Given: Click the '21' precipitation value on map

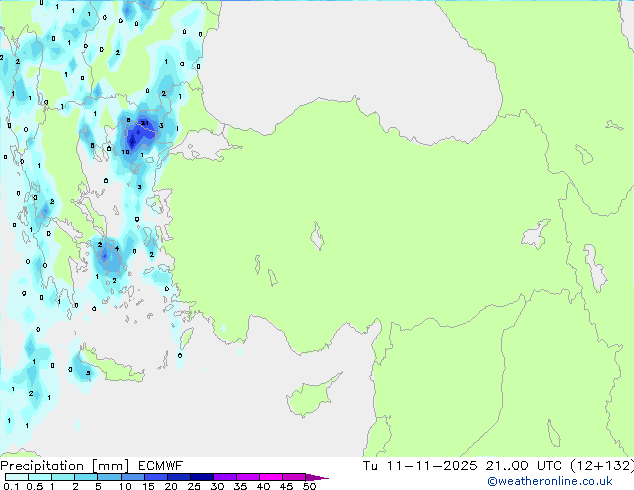Looking at the screenshot, I should point(145,123).
